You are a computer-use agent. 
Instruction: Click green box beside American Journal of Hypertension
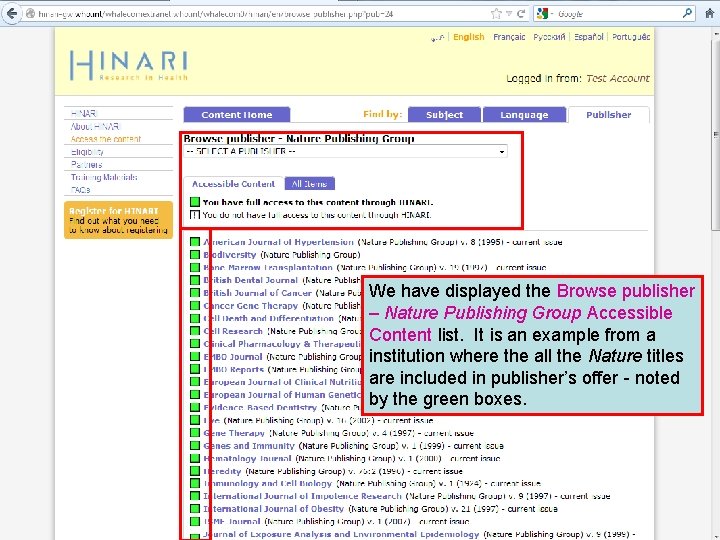coord(195,242)
